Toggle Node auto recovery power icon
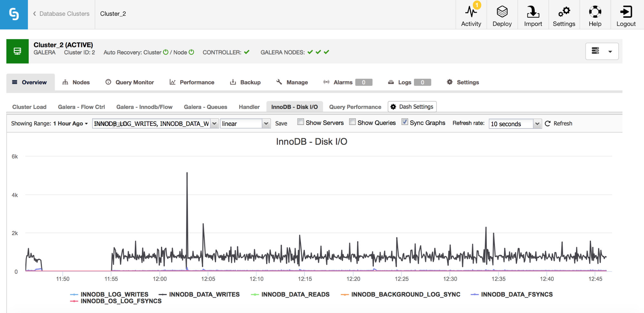This screenshot has width=644, height=313. 191,52
